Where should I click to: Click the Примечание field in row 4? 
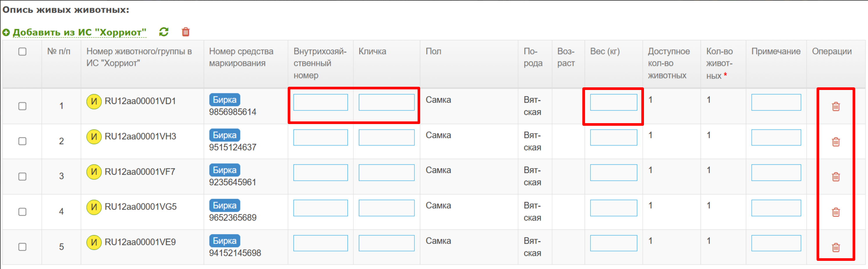[776, 208]
